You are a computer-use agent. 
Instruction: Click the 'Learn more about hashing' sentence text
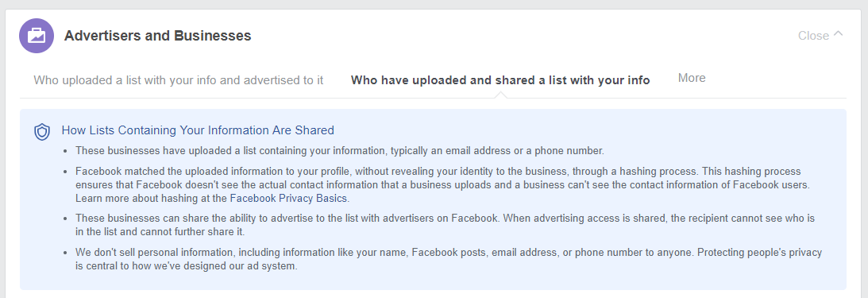click(212, 199)
